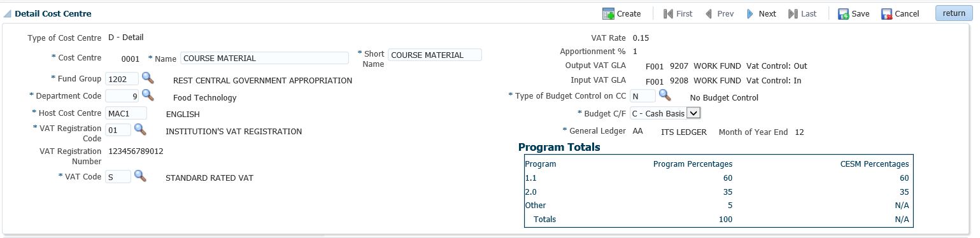Screen dimensions: 980x238
Task: Click the Type of Budget Control code field
Action: [643, 97]
